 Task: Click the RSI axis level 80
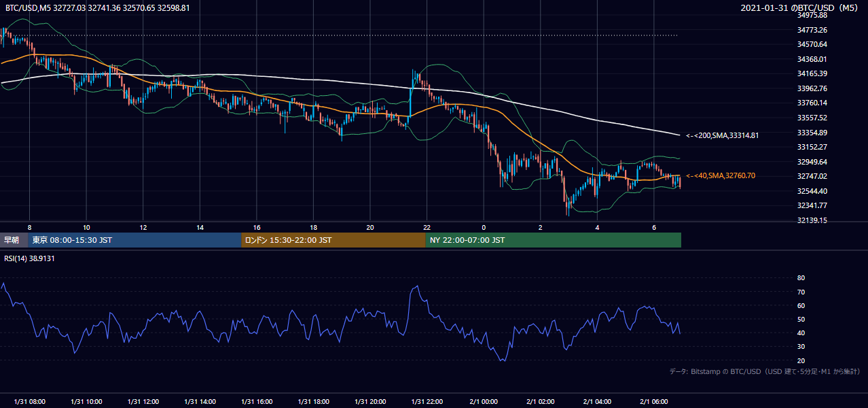(801, 278)
